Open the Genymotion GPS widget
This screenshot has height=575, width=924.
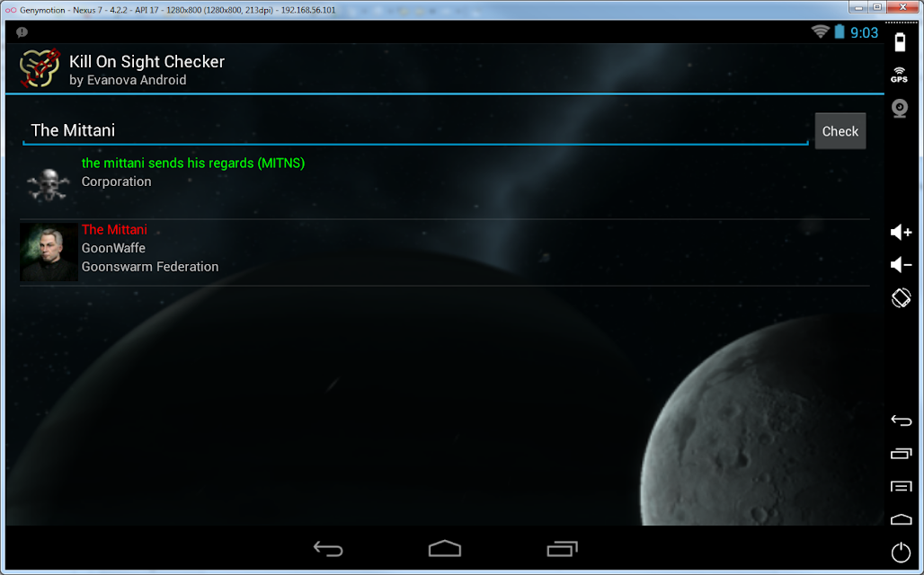coord(899,75)
